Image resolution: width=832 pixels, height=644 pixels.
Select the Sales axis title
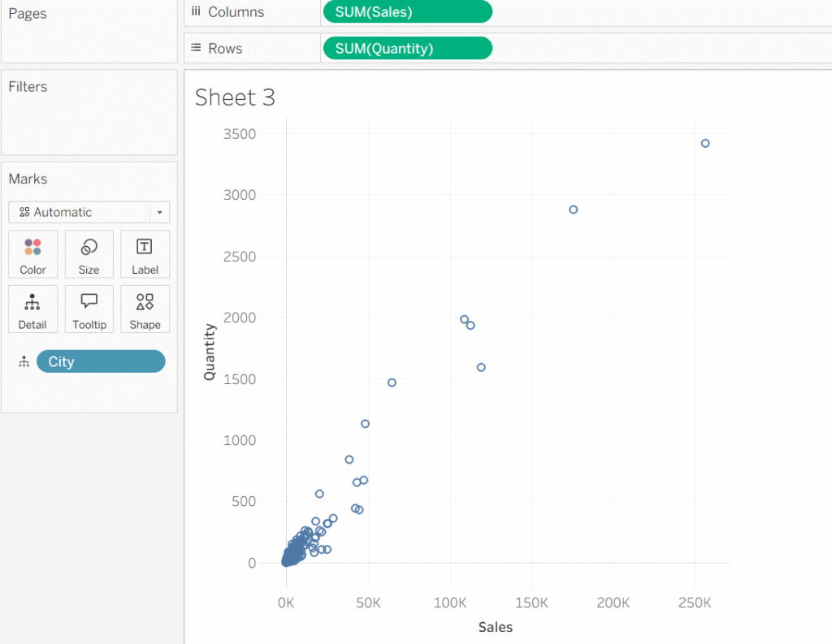495,627
